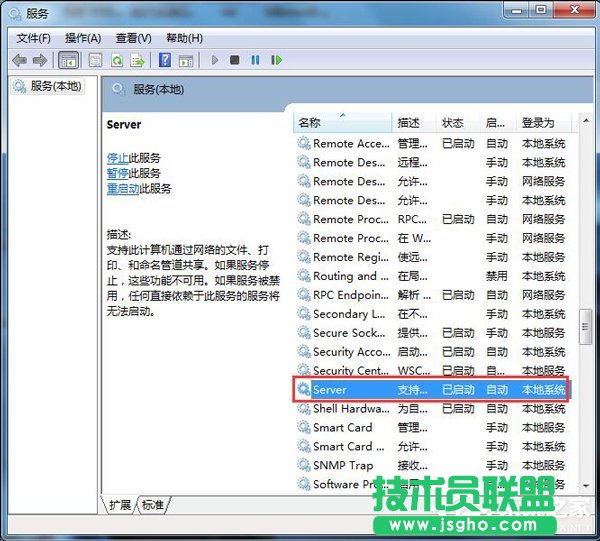This screenshot has width=600, height=541.
Task: Sort by the 描述 column header
Action: 414,123
